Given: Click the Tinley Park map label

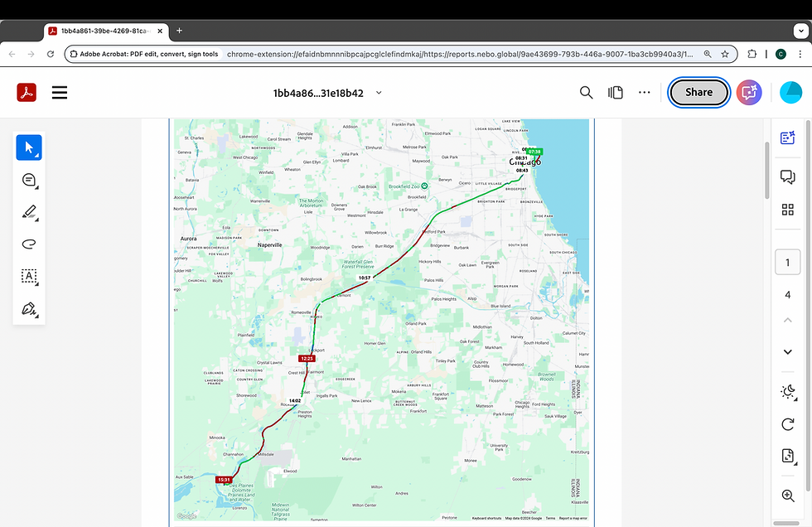Looking at the screenshot, I should 446,360.
